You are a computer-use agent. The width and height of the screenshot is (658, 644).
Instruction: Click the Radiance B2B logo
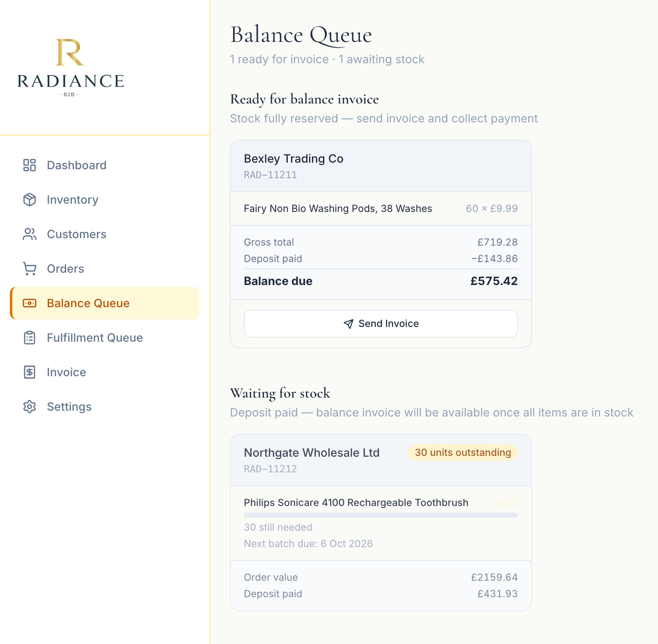71,68
